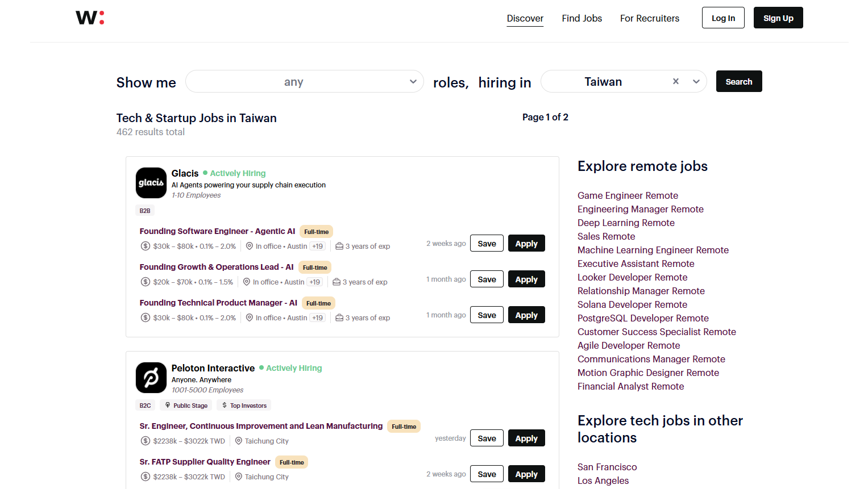Open Agile Developer Remote link
The width and height of the screenshot is (868, 489).
[x=629, y=345]
